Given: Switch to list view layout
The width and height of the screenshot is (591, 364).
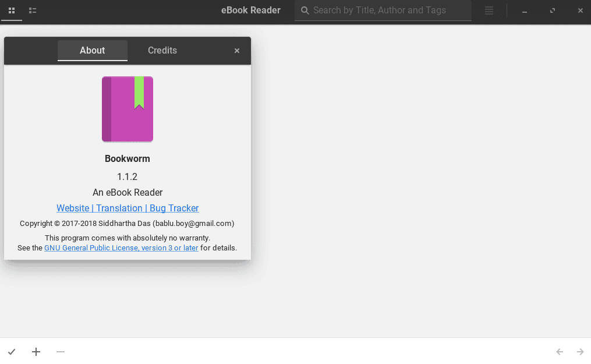Looking at the screenshot, I should coord(33,10).
